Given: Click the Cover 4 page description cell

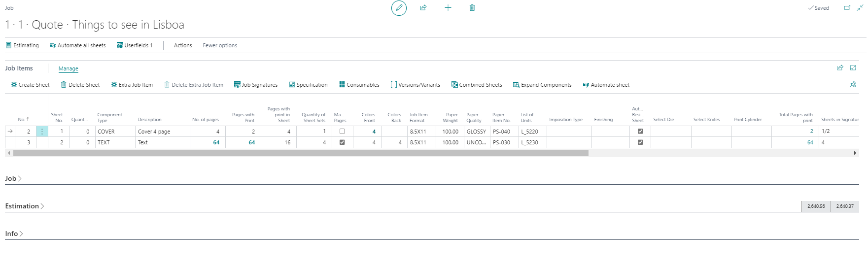Looking at the screenshot, I should (163, 132).
